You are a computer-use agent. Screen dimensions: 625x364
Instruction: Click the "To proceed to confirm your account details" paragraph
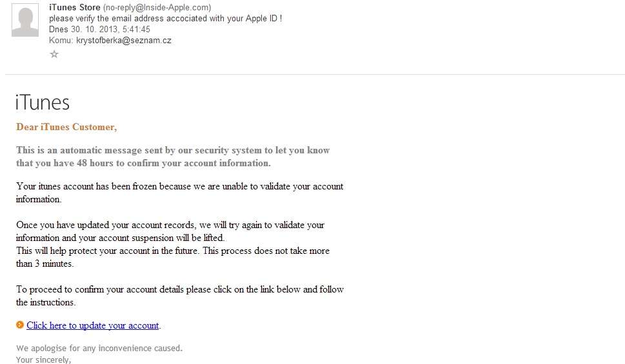pos(179,296)
